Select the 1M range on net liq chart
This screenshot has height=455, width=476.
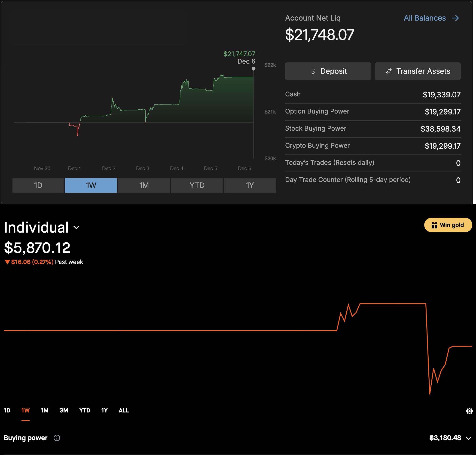[x=144, y=185]
